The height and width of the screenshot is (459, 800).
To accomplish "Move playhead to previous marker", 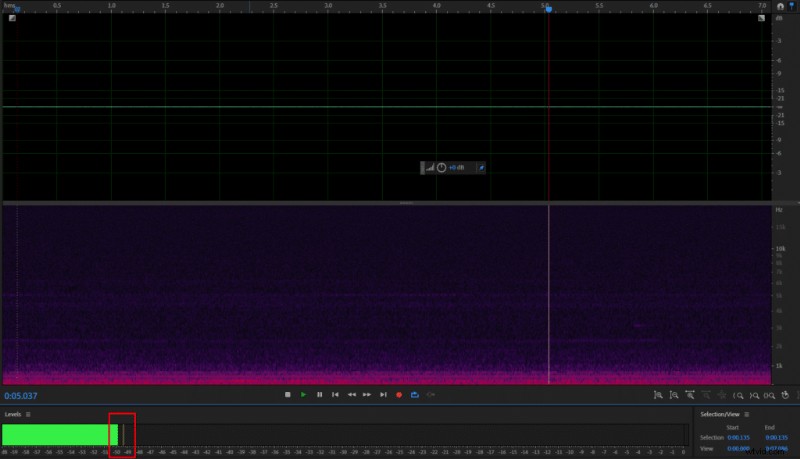I will click(335, 395).
